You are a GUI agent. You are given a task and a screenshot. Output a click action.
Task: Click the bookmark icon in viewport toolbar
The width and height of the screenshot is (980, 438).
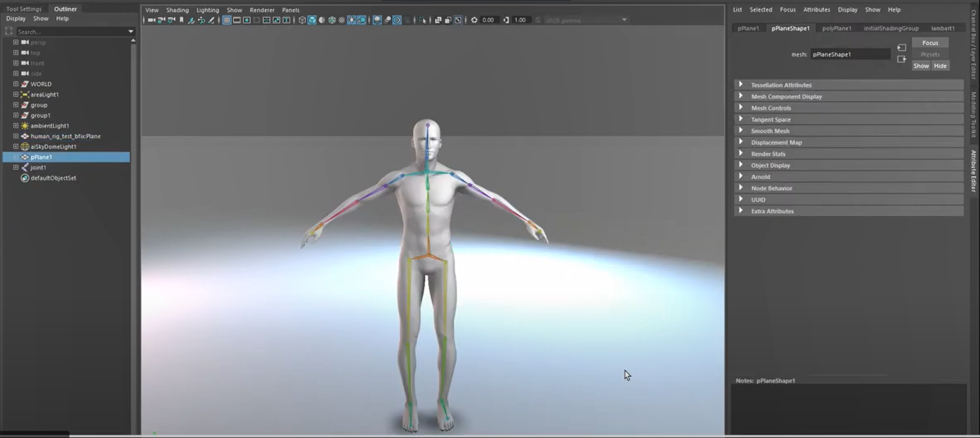coord(181,20)
